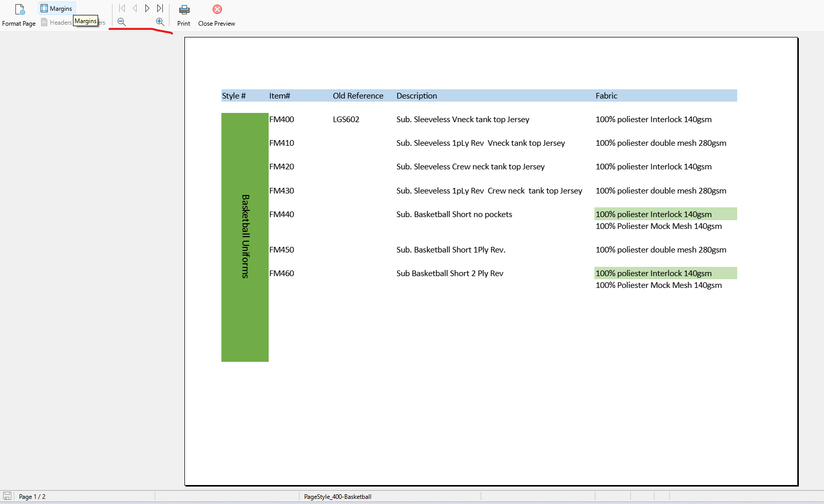This screenshot has width=824, height=504.
Task: Zoom out with the minus magnifier
Action: (x=122, y=22)
